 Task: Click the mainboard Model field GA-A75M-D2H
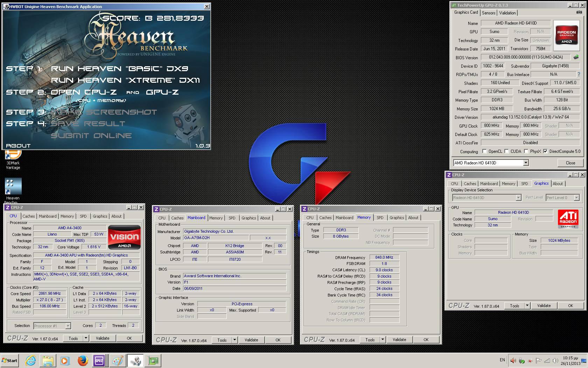[x=216, y=238]
